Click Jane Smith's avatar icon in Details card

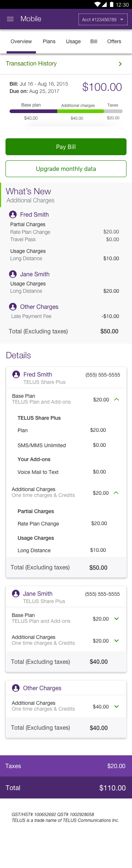point(16,594)
